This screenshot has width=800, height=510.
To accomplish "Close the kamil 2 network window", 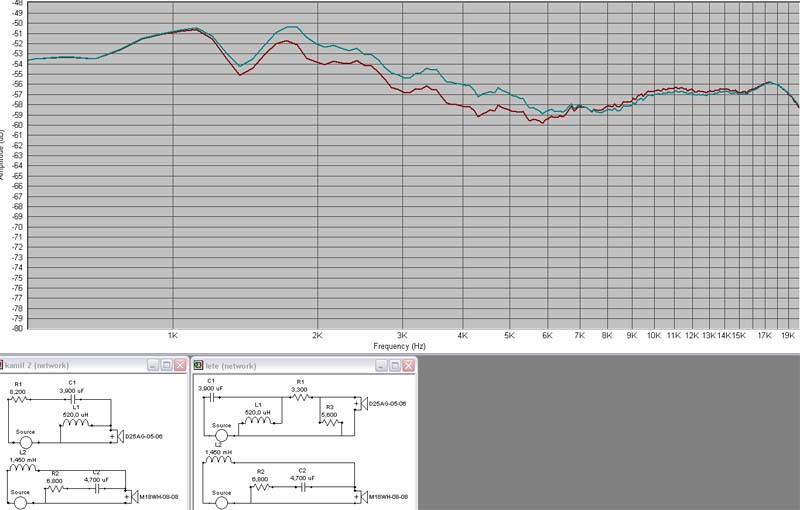I will tap(180, 365).
